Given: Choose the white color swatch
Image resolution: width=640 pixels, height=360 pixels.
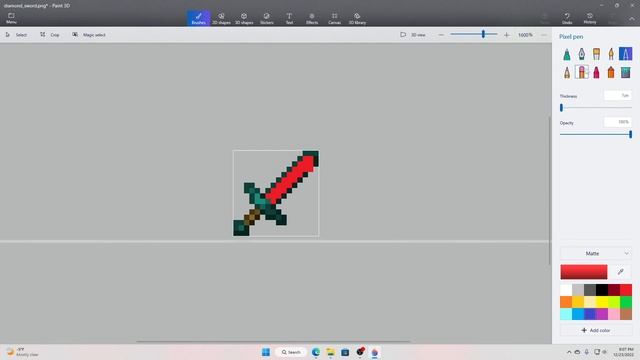Looking at the screenshot, I should (x=566, y=290).
